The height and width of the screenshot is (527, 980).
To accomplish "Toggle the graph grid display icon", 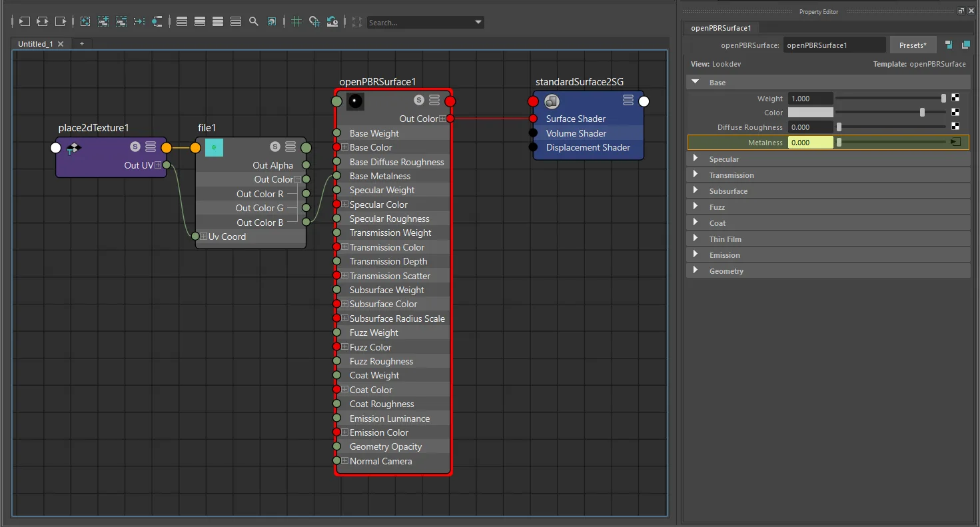I will point(297,22).
